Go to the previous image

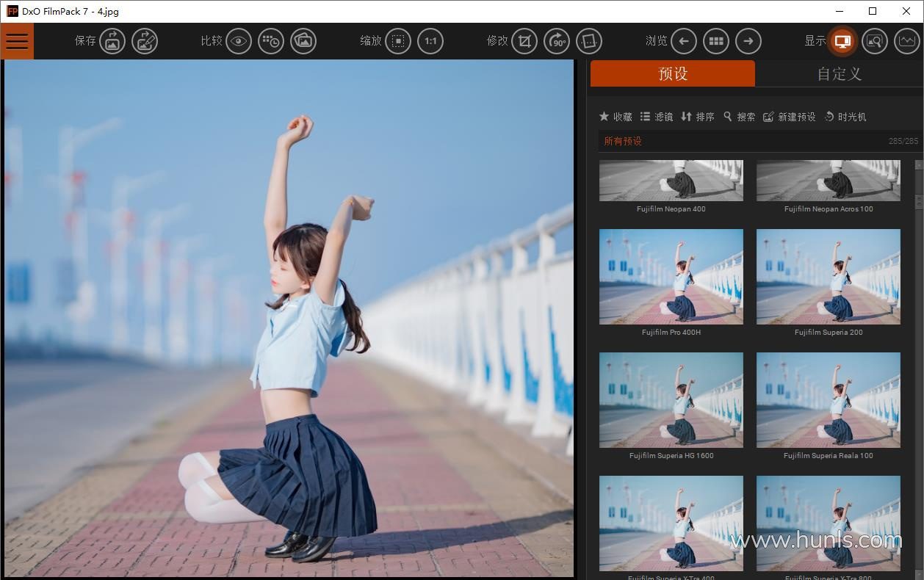[x=684, y=41]
